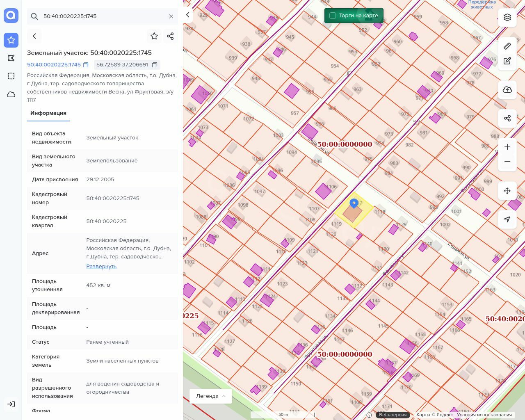Clear the search field text
The image size is (525, 420).
[171, 16]
